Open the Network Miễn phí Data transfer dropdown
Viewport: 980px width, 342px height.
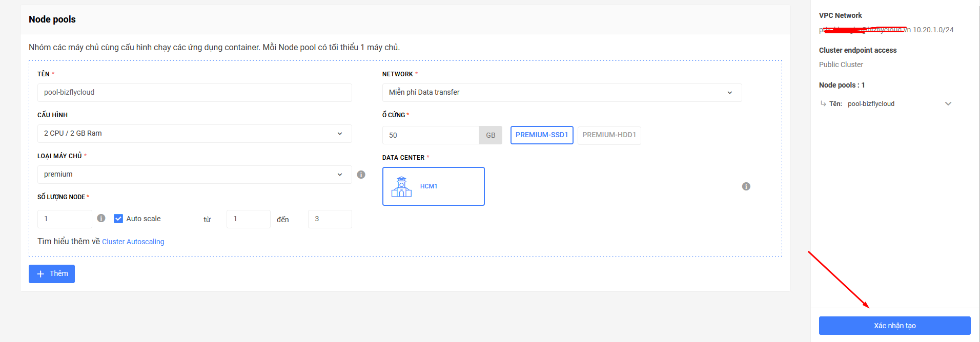562,93
